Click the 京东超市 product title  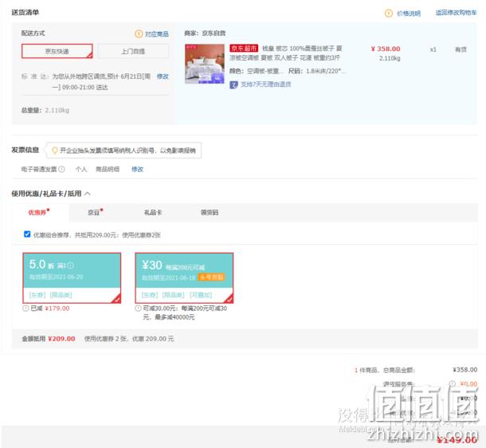[x=285, y=53]
